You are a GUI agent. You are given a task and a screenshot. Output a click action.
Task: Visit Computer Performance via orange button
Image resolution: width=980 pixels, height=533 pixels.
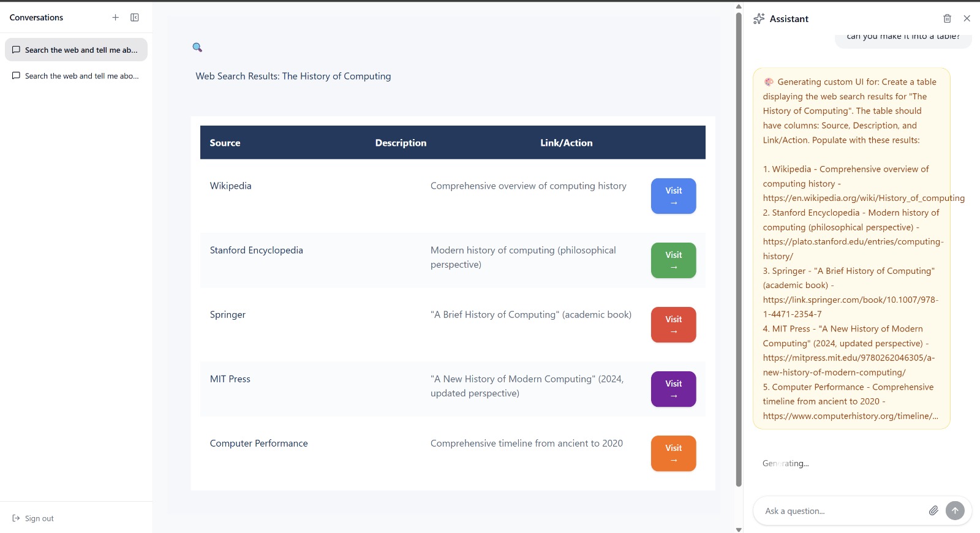pos(673,453)
